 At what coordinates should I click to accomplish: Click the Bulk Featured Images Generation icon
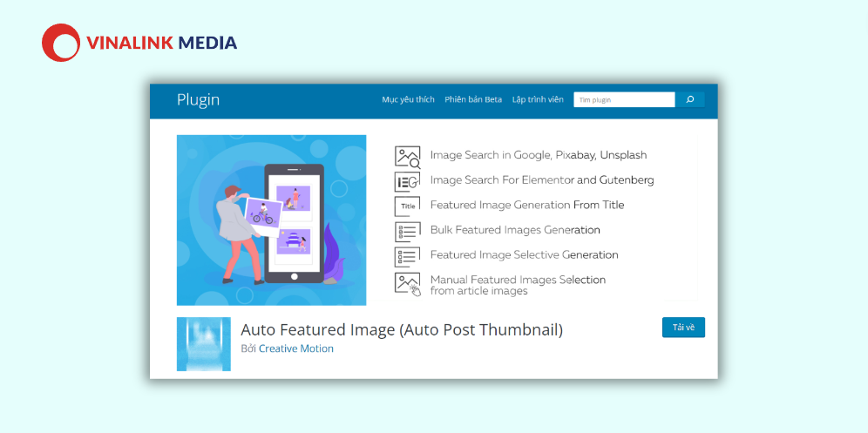tap(408, 231)
